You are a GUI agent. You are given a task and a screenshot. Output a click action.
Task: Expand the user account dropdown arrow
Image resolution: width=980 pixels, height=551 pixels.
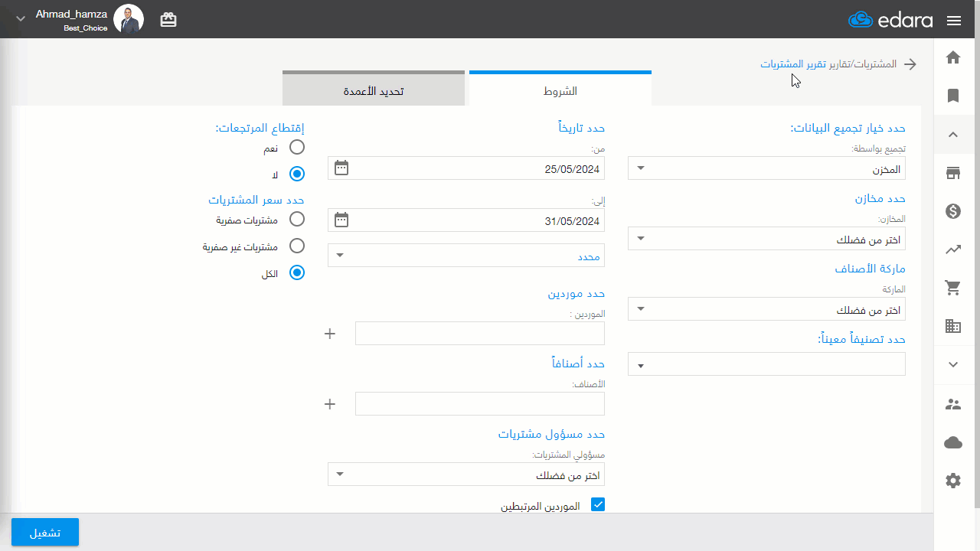coord(21,18)
